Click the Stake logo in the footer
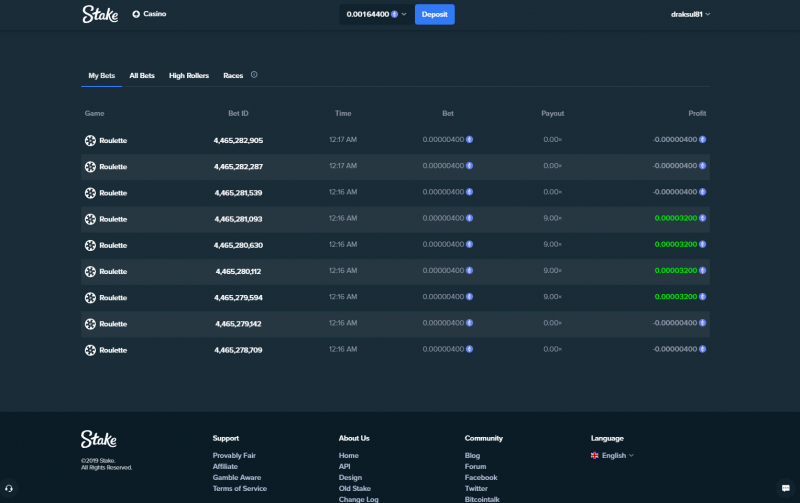 pyautogui.click(x=98, y=439)
